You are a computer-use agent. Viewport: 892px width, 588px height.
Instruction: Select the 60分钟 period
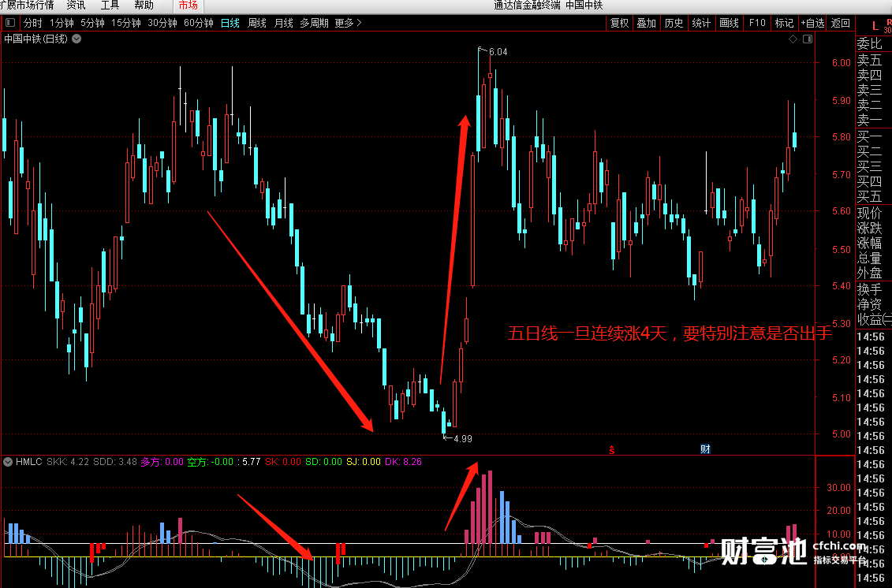(x=199, y=23)
